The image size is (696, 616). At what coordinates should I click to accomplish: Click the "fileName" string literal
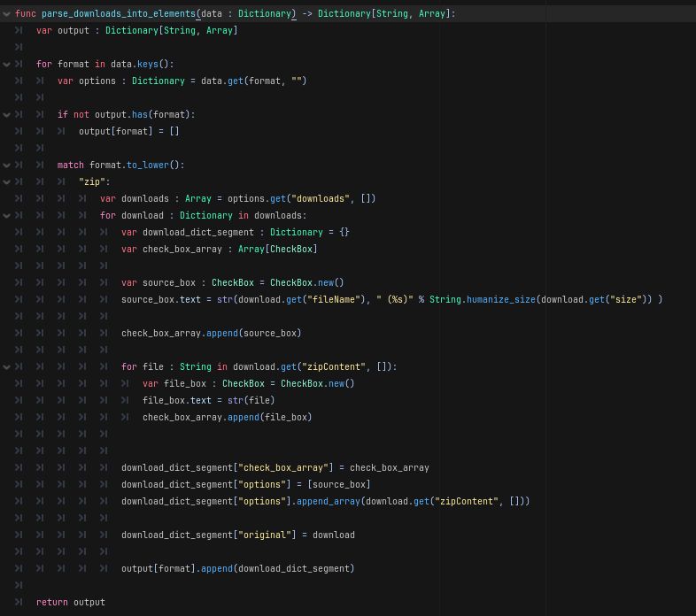click(x=334, y=299)
